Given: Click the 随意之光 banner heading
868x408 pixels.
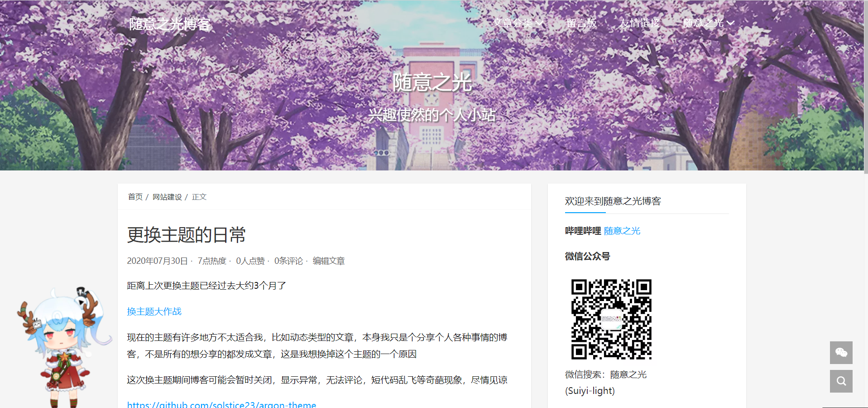Looking at the screenshot, I should coord(432,83).
